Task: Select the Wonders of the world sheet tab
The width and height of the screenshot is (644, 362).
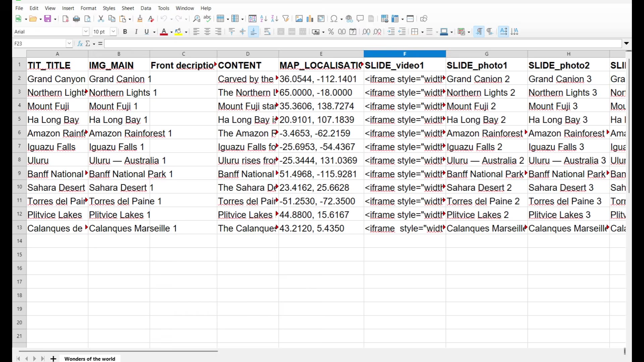Action: click(x=90, y=359)
